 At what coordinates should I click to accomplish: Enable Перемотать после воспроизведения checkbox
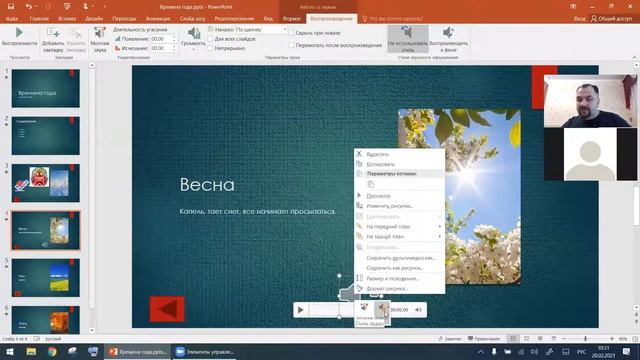pyautogui.click(x=291, y=45)
